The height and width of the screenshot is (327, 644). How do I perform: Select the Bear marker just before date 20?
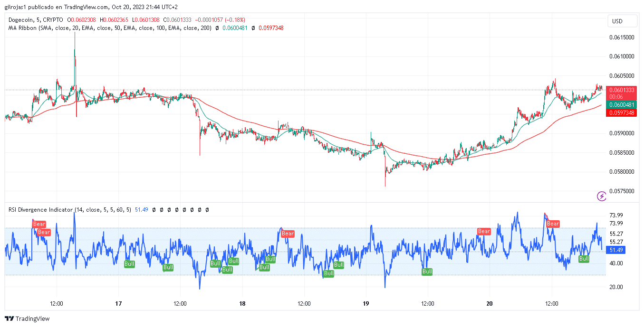point(484,232)
